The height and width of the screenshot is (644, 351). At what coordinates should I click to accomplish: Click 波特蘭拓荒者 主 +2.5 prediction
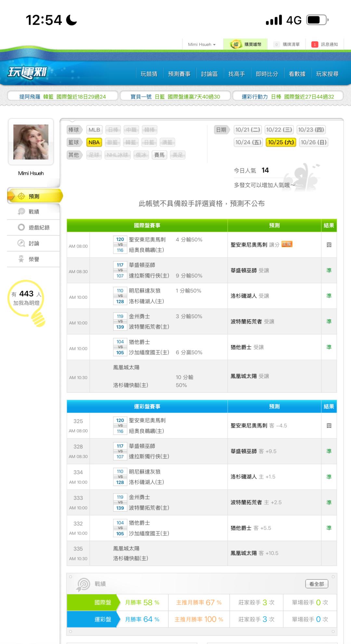[x=256, y=502]
